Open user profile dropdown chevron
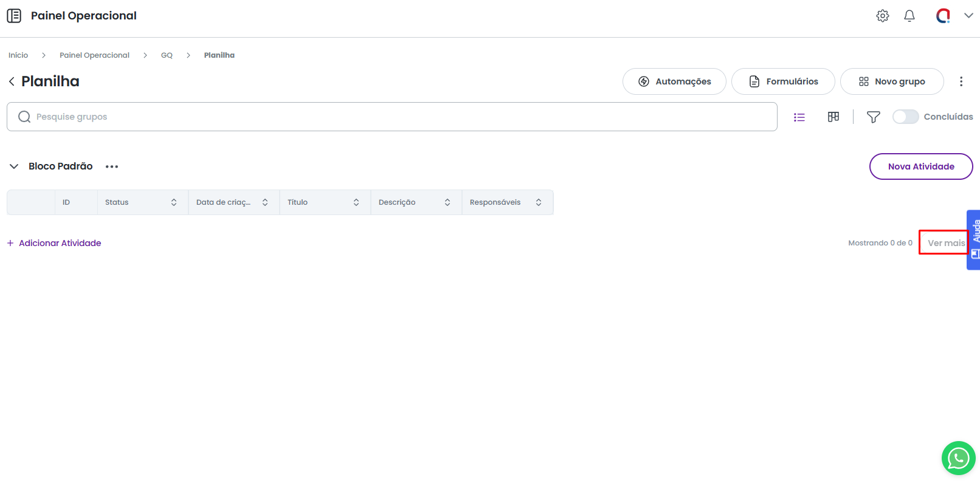The height and width of the screenshot is (483, 980). [x=968, y=16]
